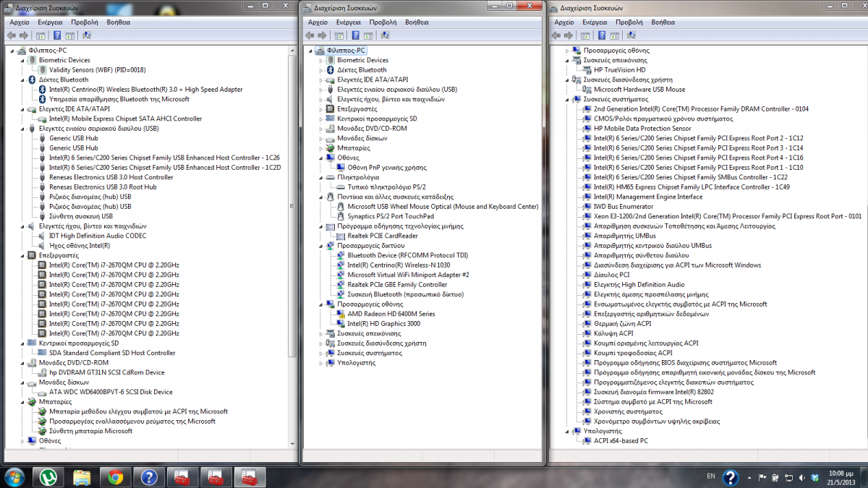Viewport: 868px width, 488px height.
Task: Collapse Συσκευές συστήματος in the right window
Action: [566, 99]
